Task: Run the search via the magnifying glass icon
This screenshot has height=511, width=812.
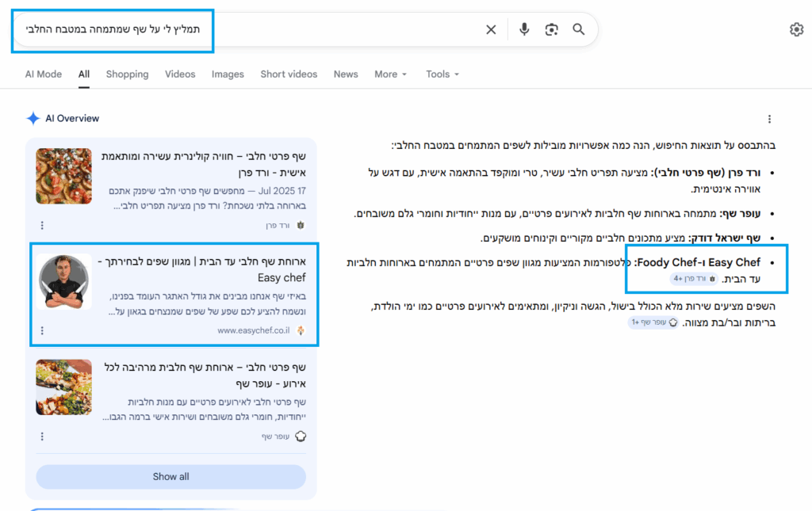Action: (x=578, y=29)
